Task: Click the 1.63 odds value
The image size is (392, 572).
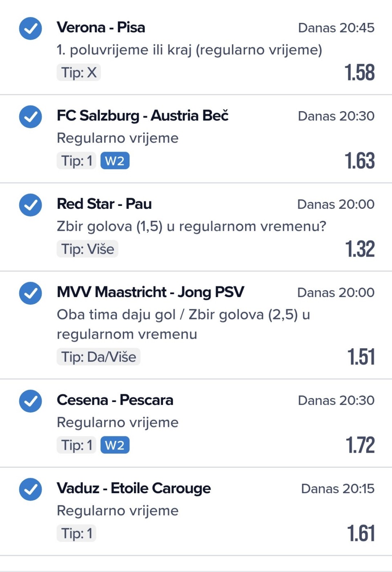Action: click(x=359, y=161)
